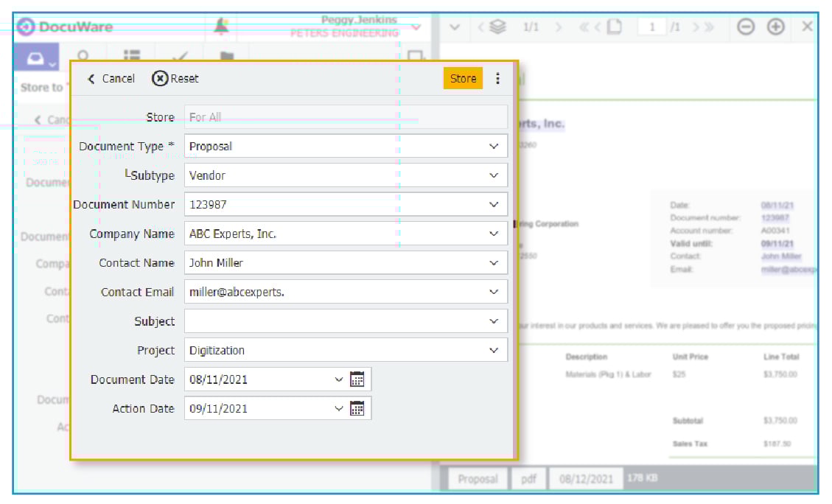Open the three-dot more options menu
Screen dimensions: 832x504
497,79
